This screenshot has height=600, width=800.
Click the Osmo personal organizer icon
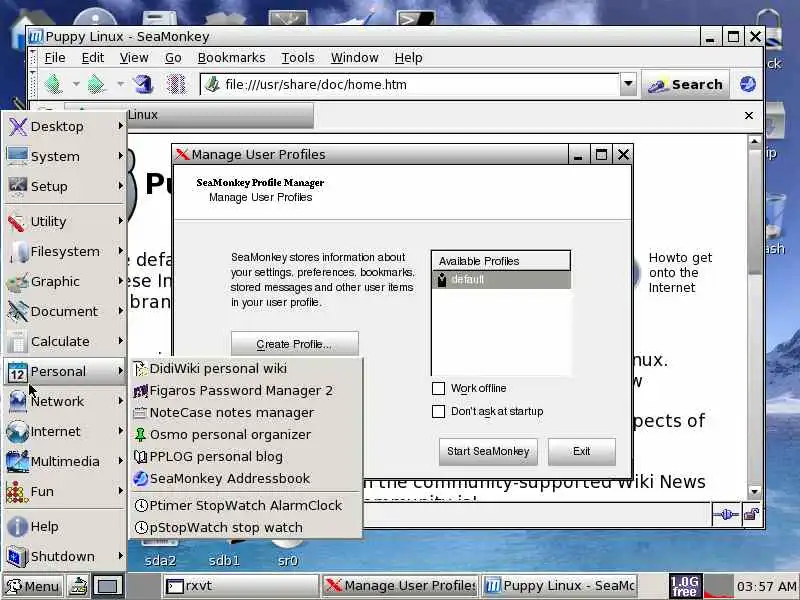140,435
